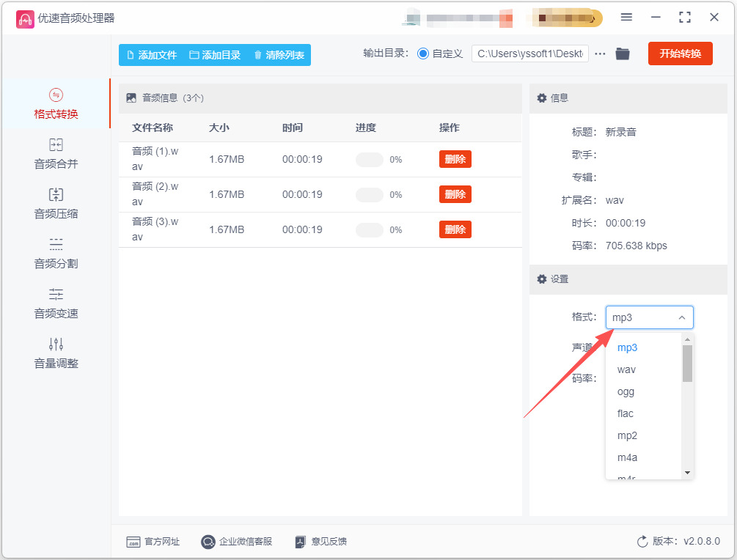Viewport: 737px width, 560px height.
Task: Toggle fullscreen with the maximize icon
Action: tap(685, 18)
